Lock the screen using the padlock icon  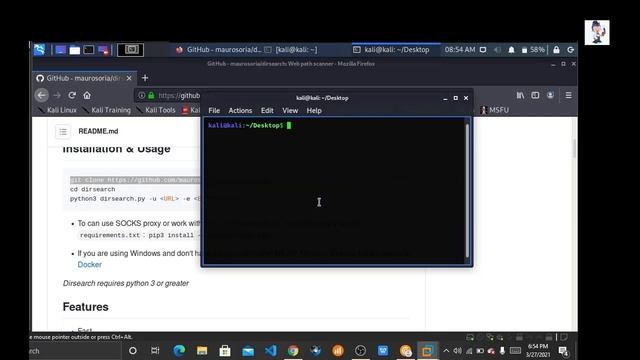click(556, 50)
